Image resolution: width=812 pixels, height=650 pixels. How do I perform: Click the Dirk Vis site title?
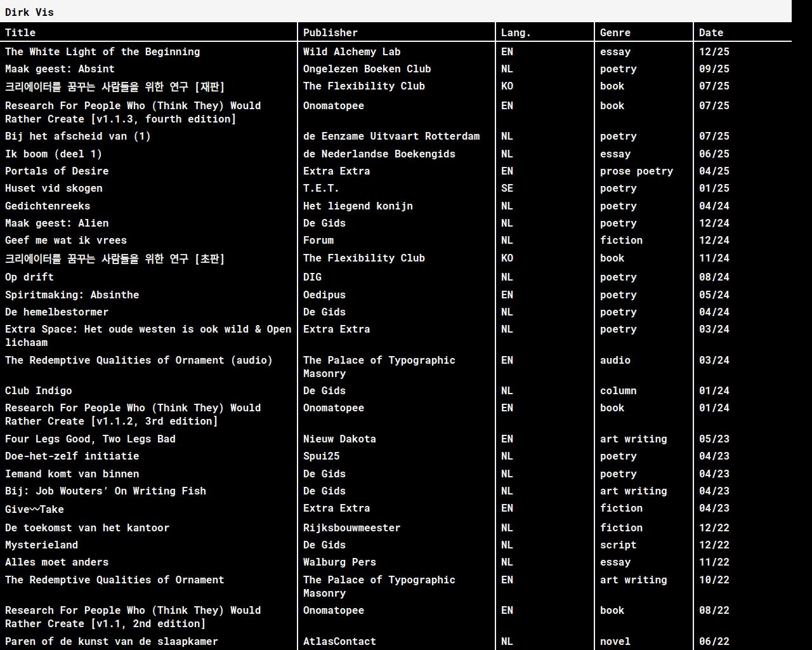pyautogui.click(x=29, y=12)
